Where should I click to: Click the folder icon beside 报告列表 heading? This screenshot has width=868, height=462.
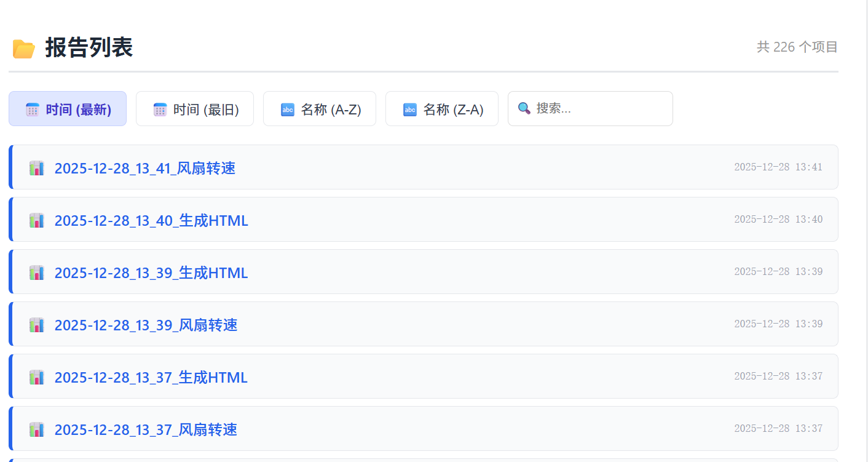point(24,49)
